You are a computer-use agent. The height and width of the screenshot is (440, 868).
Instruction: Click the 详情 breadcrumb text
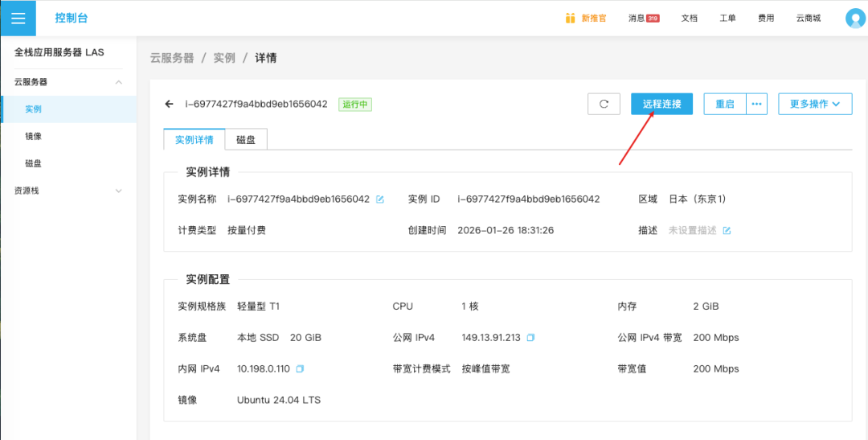coord(266,58)
